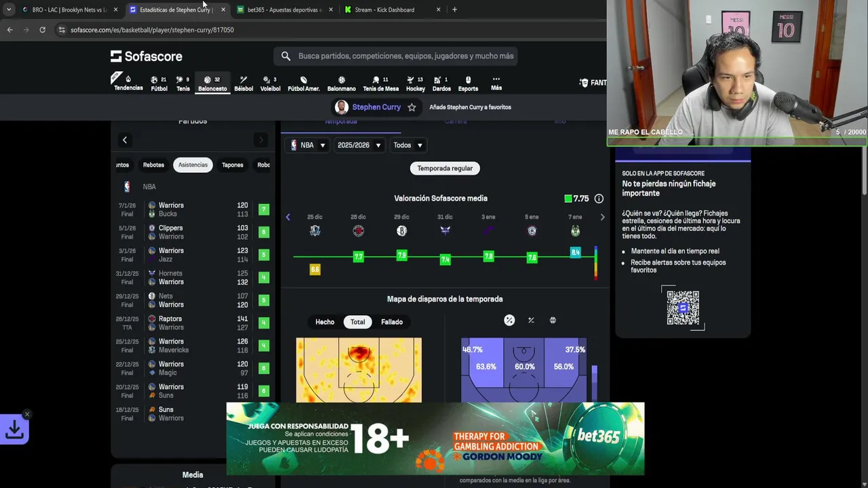
Task: Click the rating color scale bar
Action: pos(595,263)
